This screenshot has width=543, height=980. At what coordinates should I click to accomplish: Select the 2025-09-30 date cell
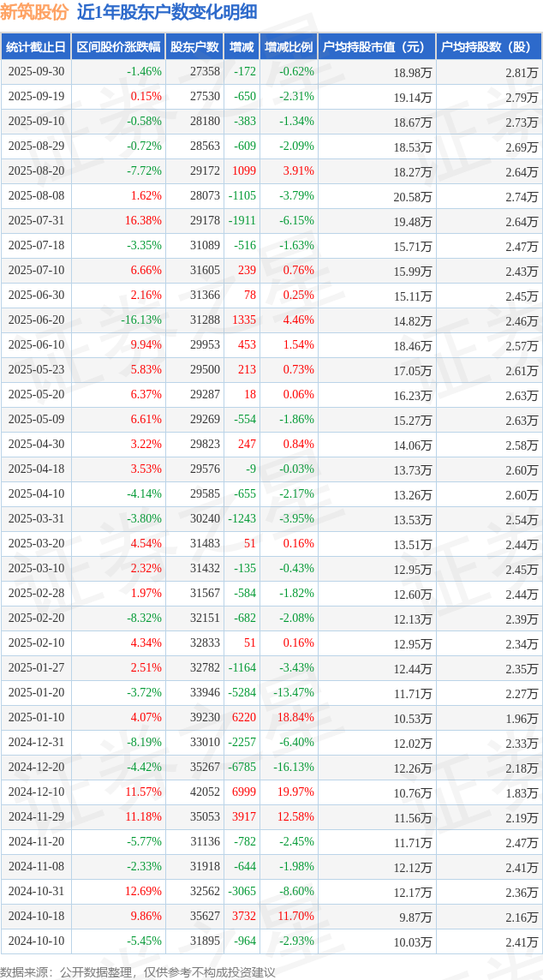(36, 72)
